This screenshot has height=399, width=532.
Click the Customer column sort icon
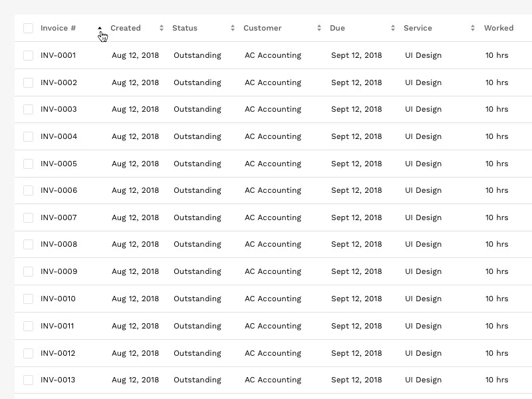pyautogui.click(x=319, y=28)
